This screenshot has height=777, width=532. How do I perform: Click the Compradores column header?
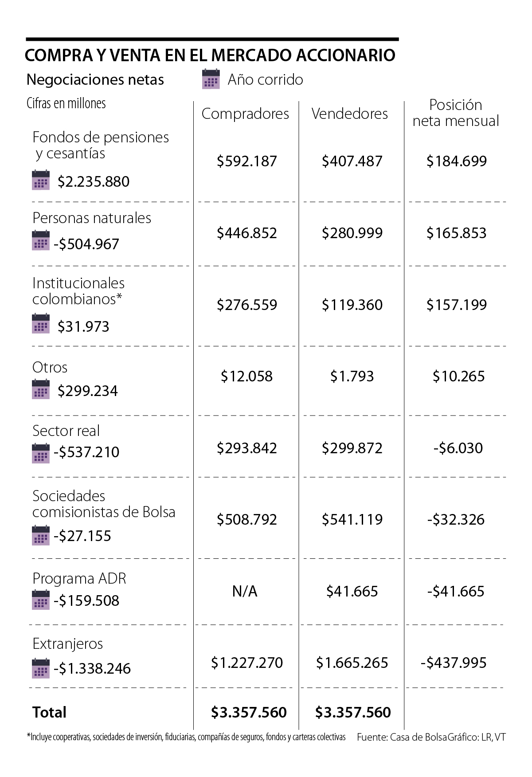tap(245, 114)
